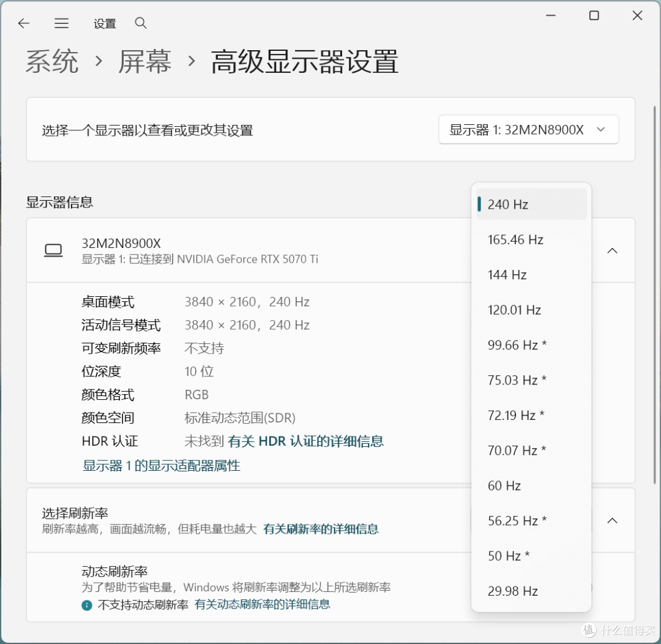This screenshot has height=644, width=661.
Task: Navigate to 系统 in the breadcrumb
Action: pos(52,62)
